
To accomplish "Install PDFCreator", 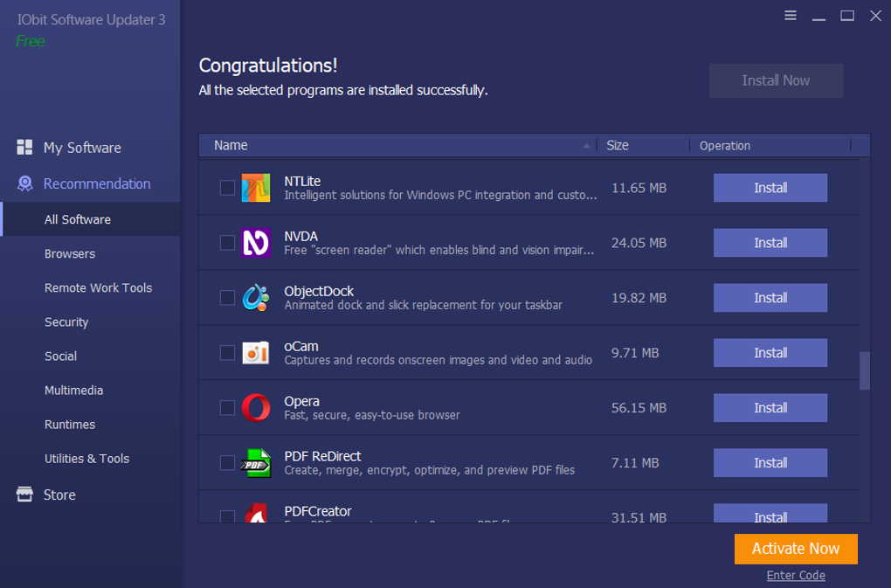I will pyautogui.click(x=770, y=514).
